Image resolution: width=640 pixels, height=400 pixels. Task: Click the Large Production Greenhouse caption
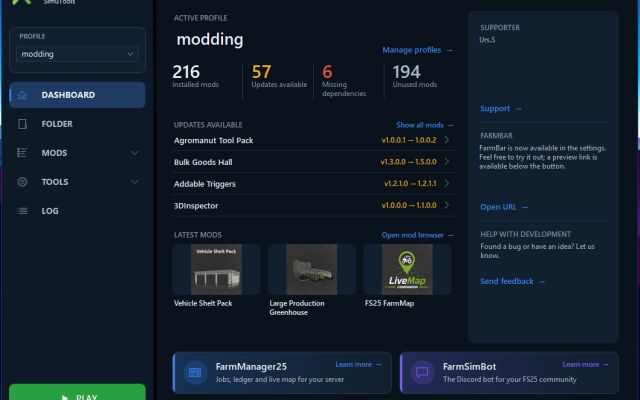pyautogui.click(x=297, y=308)
